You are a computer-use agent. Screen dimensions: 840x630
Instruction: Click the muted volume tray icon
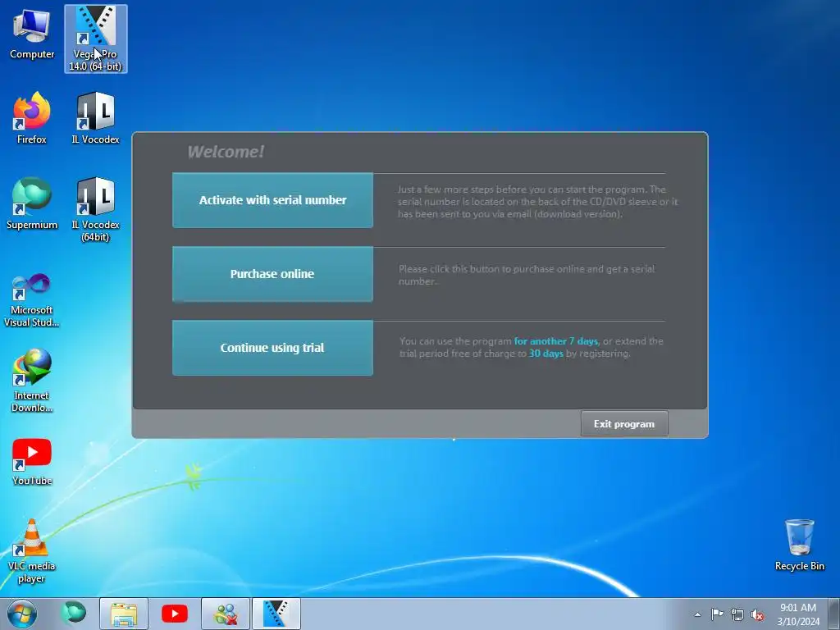(757, 614)
